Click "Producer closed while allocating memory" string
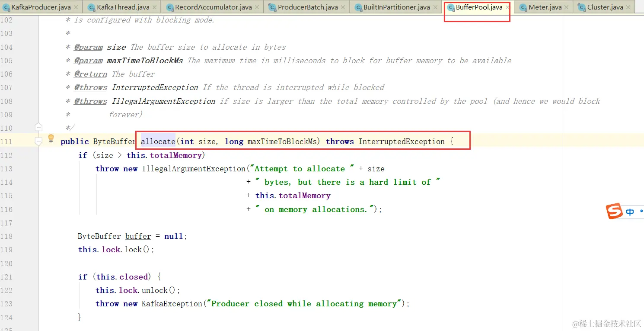This screenshot has width=644, height=331. coord(305,304)
